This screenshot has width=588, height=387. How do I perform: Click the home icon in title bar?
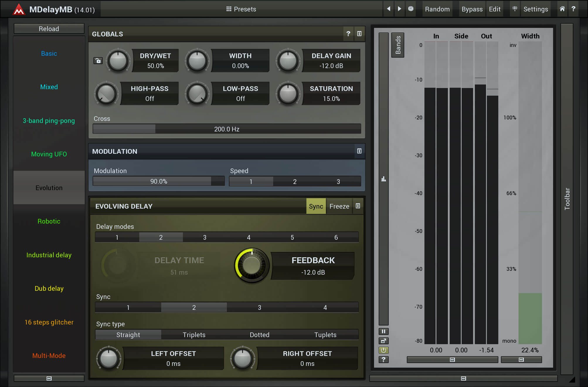(x=562, y=9)
